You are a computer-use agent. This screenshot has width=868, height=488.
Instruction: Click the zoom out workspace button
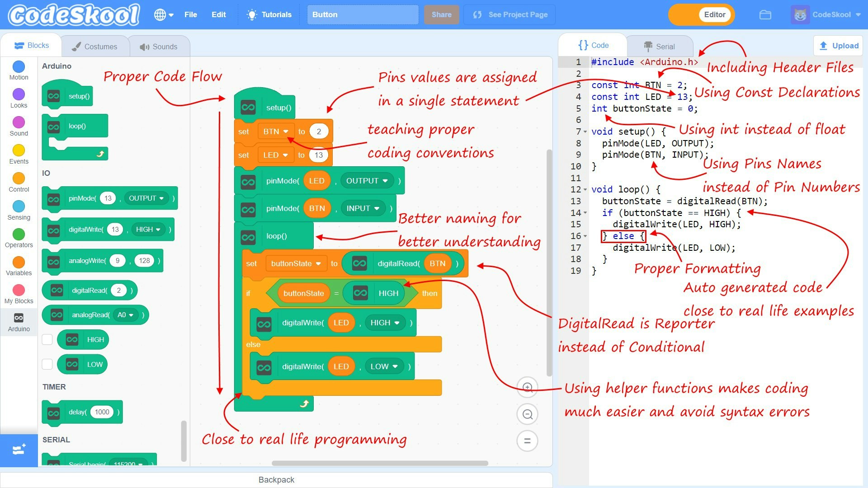[527, 414]
